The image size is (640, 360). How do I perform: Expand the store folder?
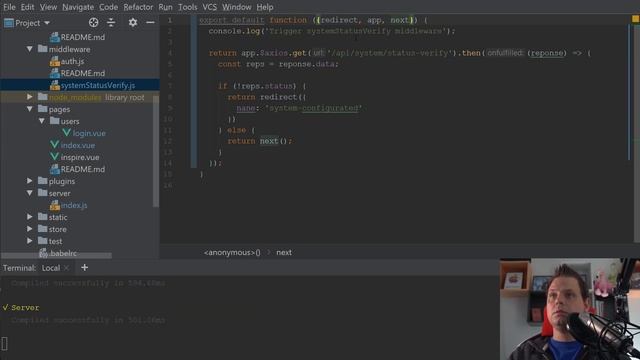tap(29, 229)
